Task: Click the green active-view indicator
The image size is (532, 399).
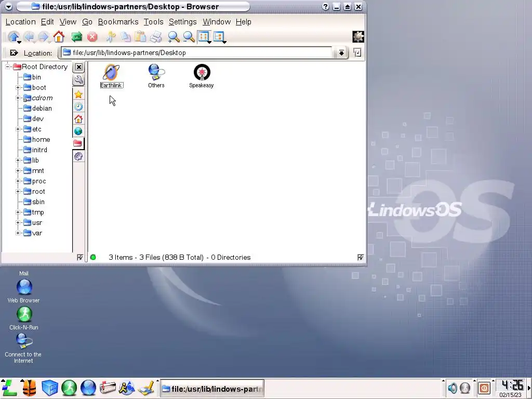Action: [x=93, y=257]
